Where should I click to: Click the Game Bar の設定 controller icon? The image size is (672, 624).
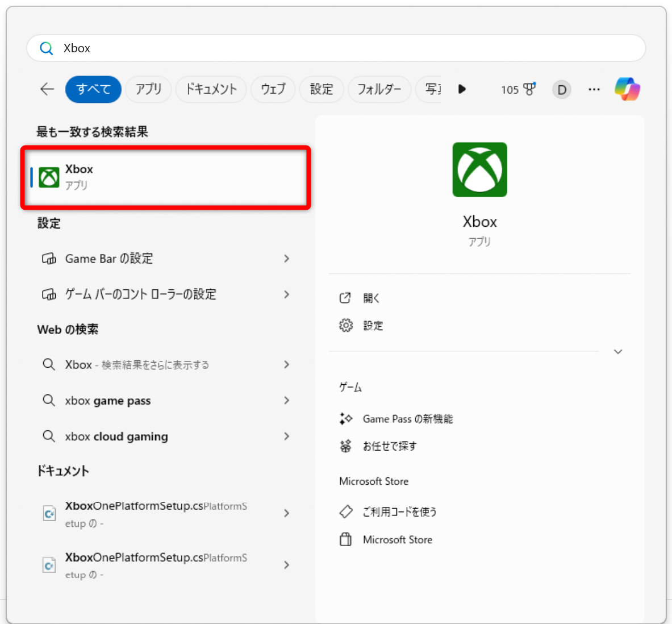tap(49, 259)
